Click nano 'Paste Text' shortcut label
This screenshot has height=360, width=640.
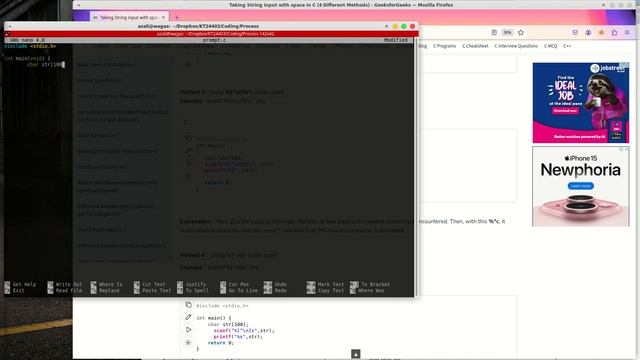tap(157, 291)
